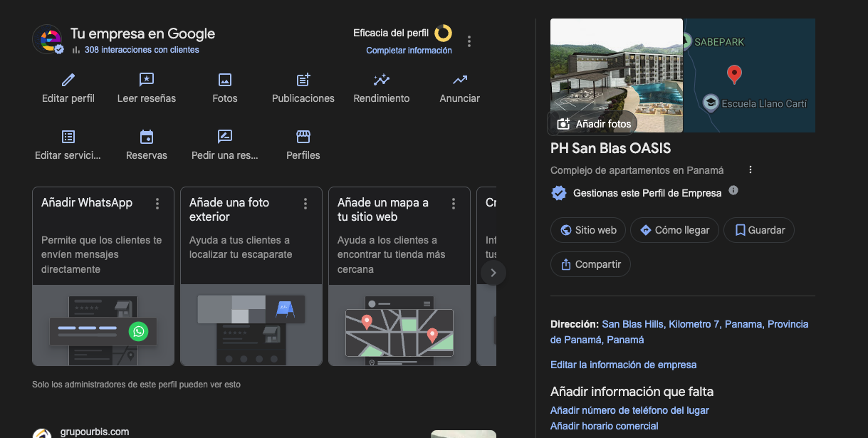Open Anunciar trending arrow icon
The width and height of the screenshot is (868, 438).
pos(460,80)
